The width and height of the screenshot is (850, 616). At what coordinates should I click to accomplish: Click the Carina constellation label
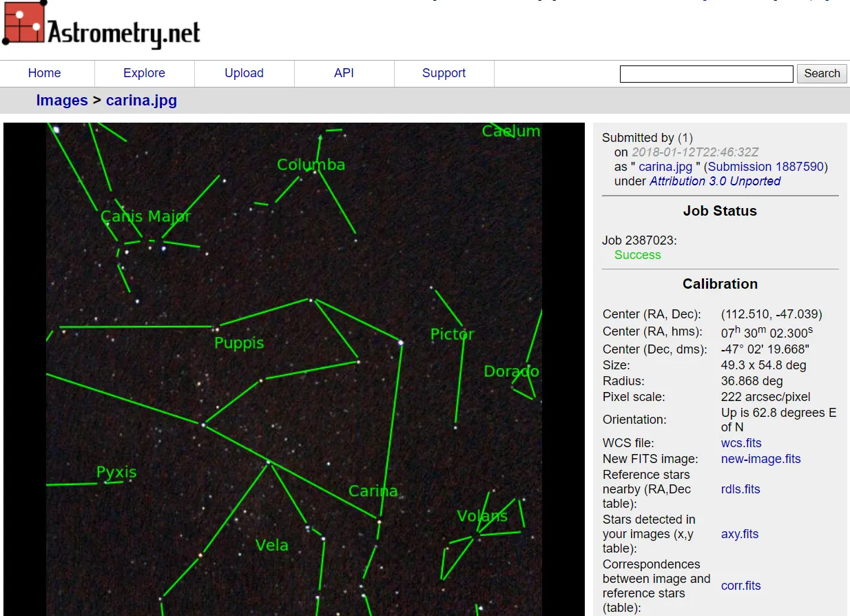(373, 491)
